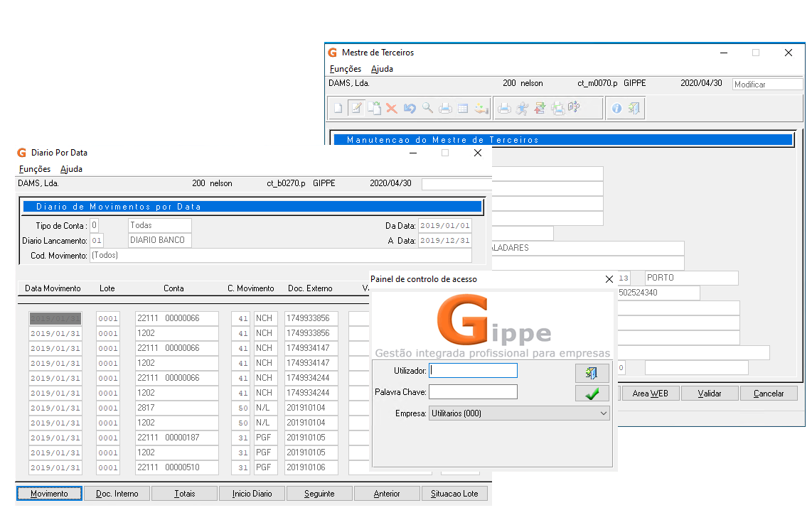
Task: Click the Area WEB button
Action: click(651, 394)
